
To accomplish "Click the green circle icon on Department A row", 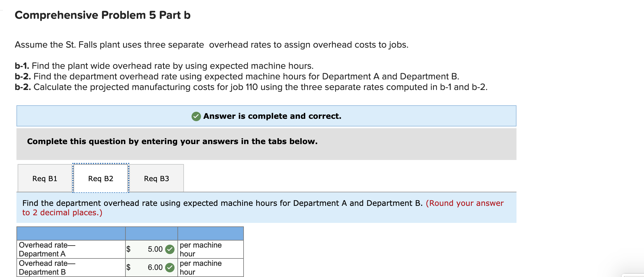I will (170, 249).
